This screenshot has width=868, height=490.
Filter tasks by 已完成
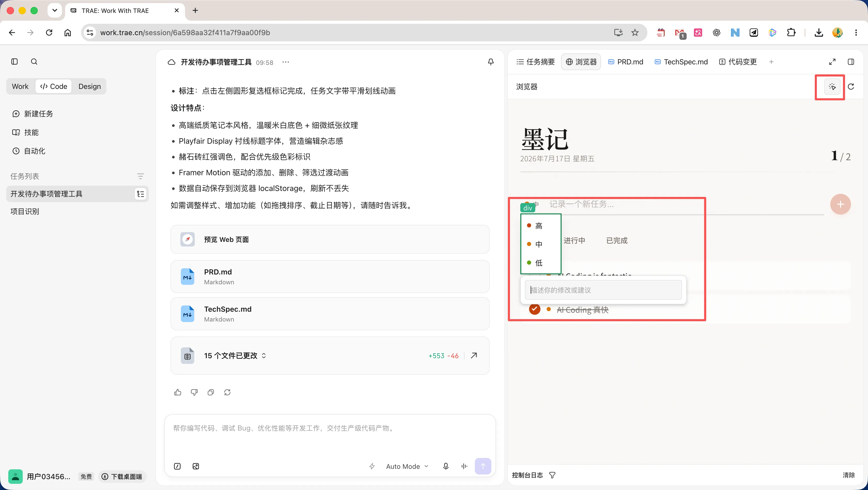[x=617, y=241]
